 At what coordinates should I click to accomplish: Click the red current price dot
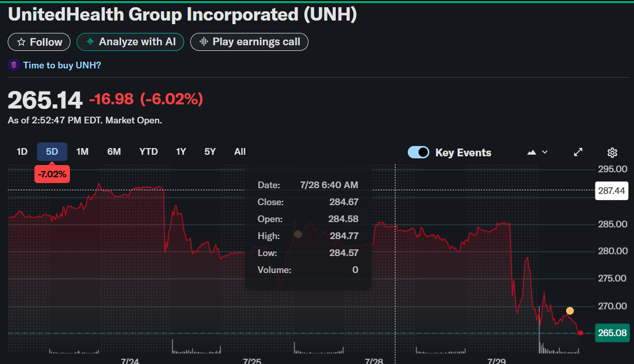(x=581, y=333)
